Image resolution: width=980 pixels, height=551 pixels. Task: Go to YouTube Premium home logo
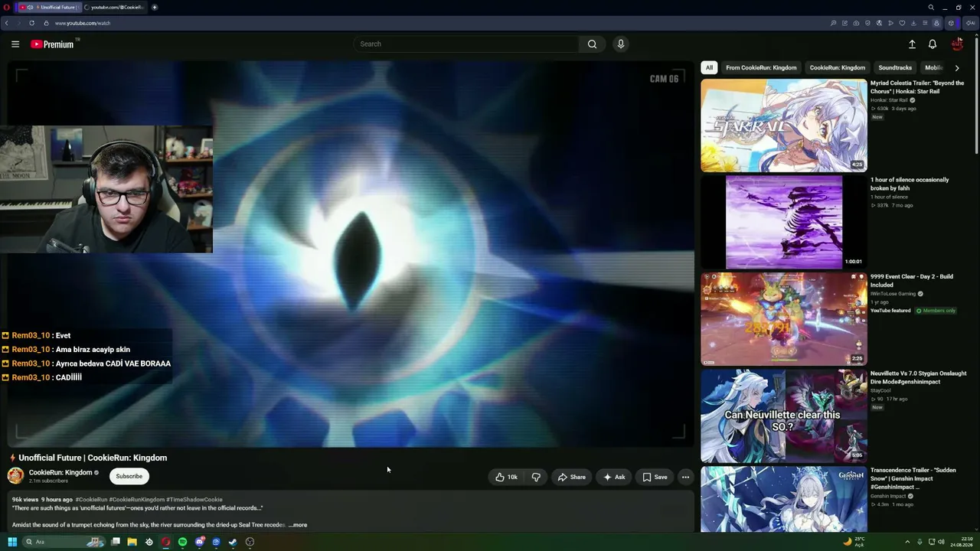[x=52, y=44]
